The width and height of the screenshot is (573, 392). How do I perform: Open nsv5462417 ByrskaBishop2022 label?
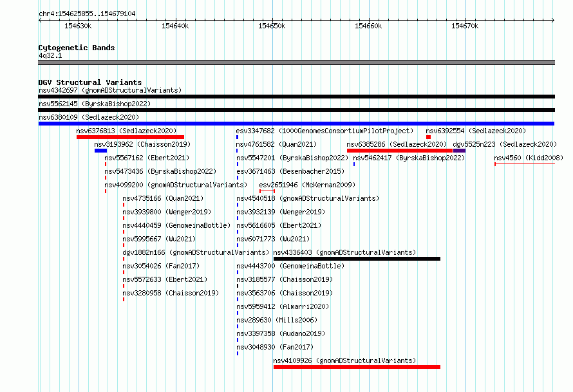coord(409,158)
